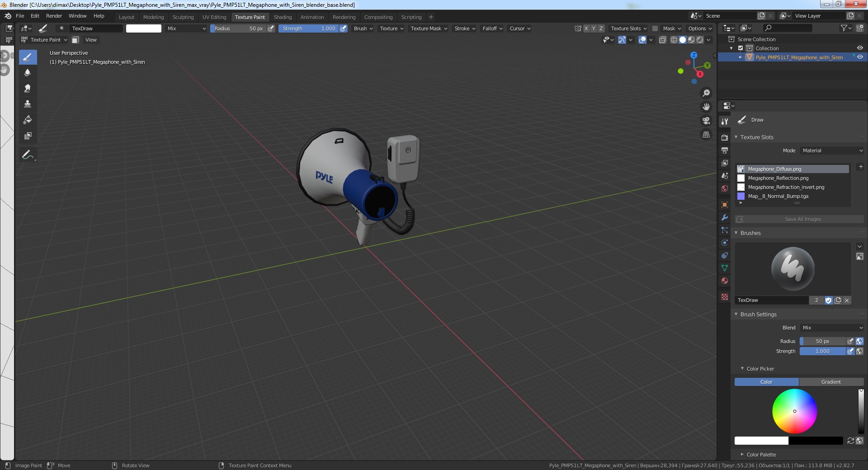Open header blend mode Mix dropdown
Viewport: 868px width, 470px height.
(x=186, y=28)
